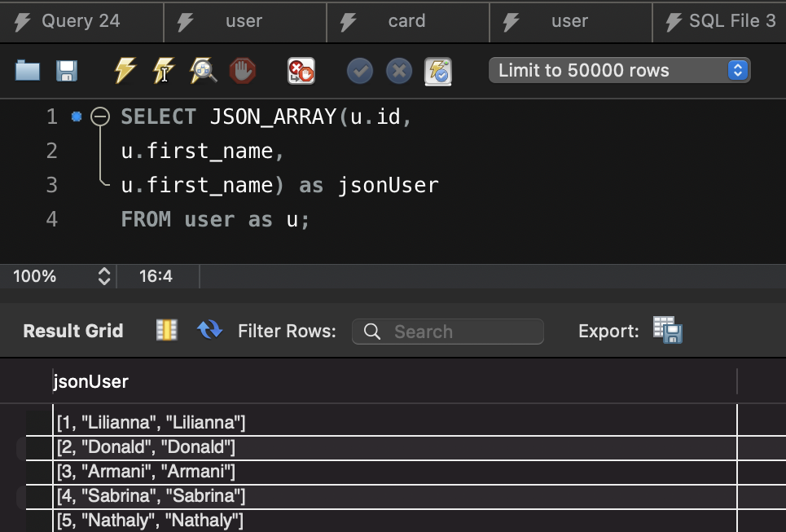This screenshot has width=786, height=532.
Task: Execute the query with the lightning bolt icon
Action: pyautogui.click(x=125, y=70)
